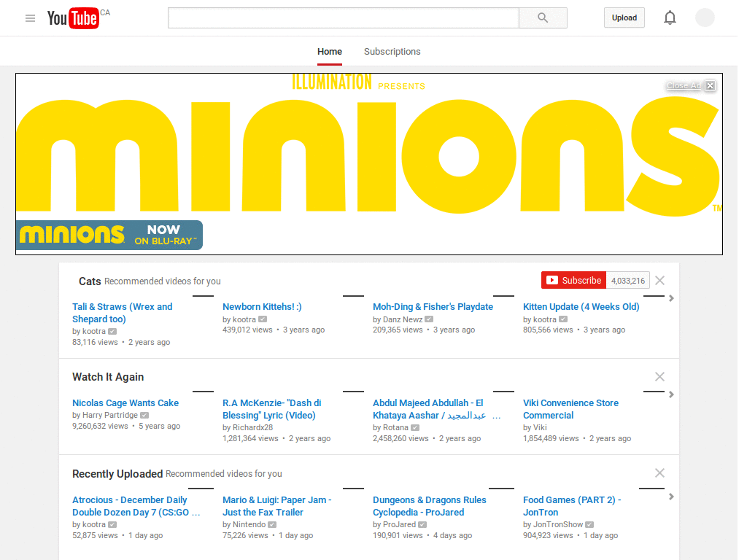Viewport: 747px width, 560px height.
Task: Click the Upload button
Action: pyautogui.click(x=624, y=17)
